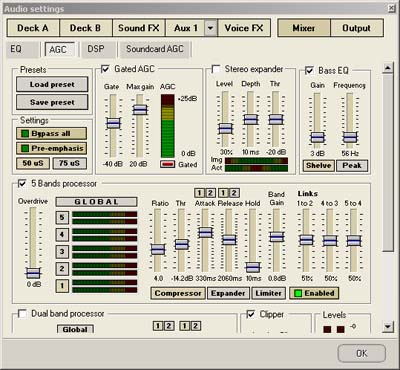The image size is (400, 370).
Task: Open the Soundcard AGC sub-tab
Action: tap(155, 49)
